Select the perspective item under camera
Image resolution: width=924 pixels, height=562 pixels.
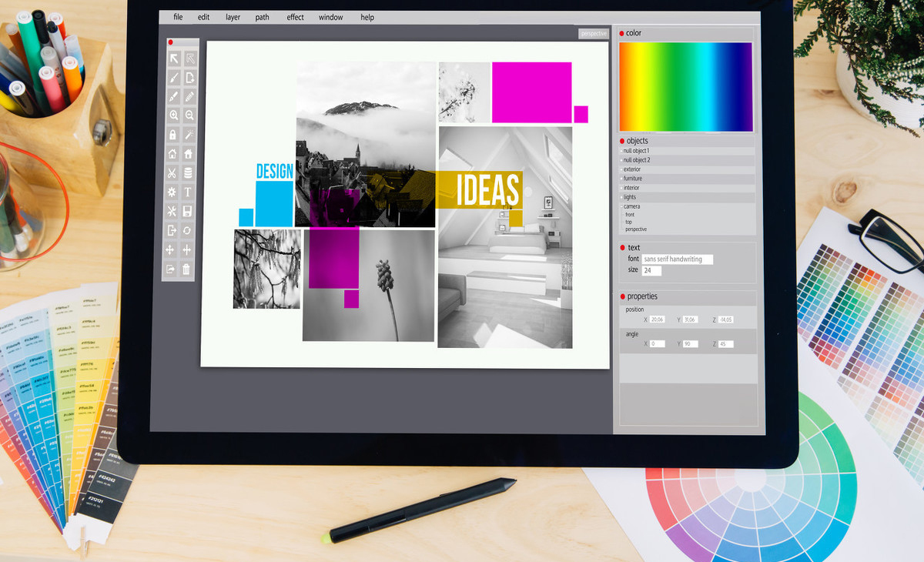pos(636,229)
